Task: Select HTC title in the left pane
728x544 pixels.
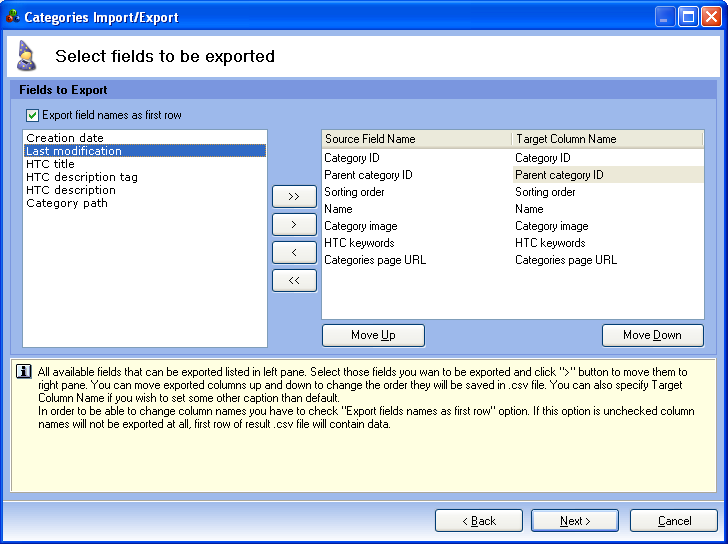Action: pyautogui.click(x=50, y=164)
